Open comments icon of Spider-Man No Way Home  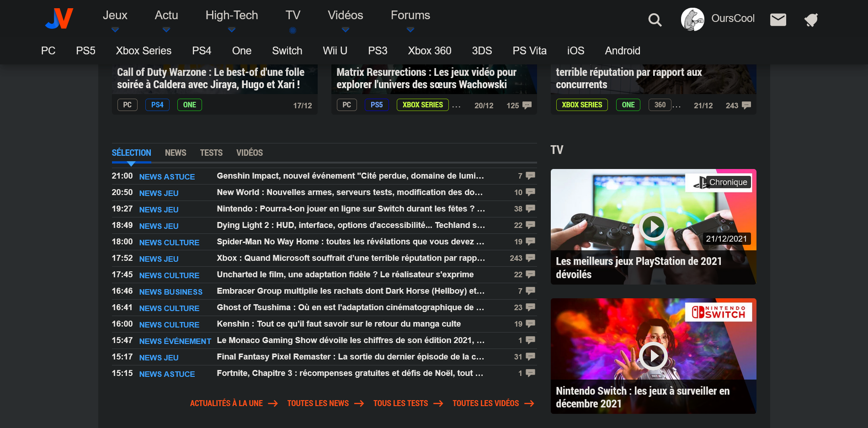click(x=530, y=242)
